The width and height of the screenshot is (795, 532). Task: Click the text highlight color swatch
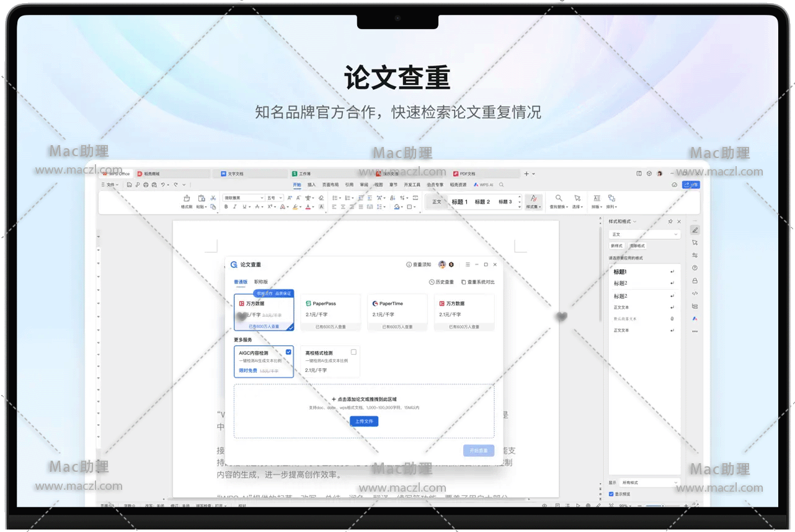(296, 207)
